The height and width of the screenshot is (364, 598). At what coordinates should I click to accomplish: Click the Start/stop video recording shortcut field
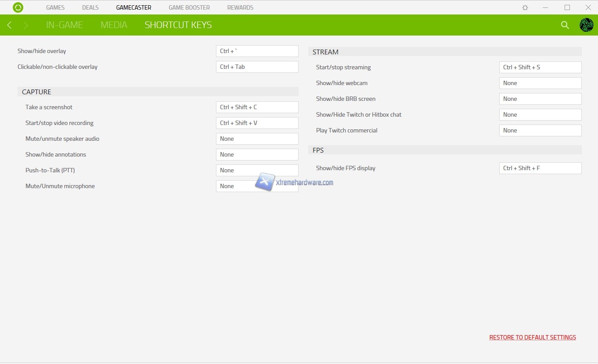pyautogui.click(x=257, y=123)
